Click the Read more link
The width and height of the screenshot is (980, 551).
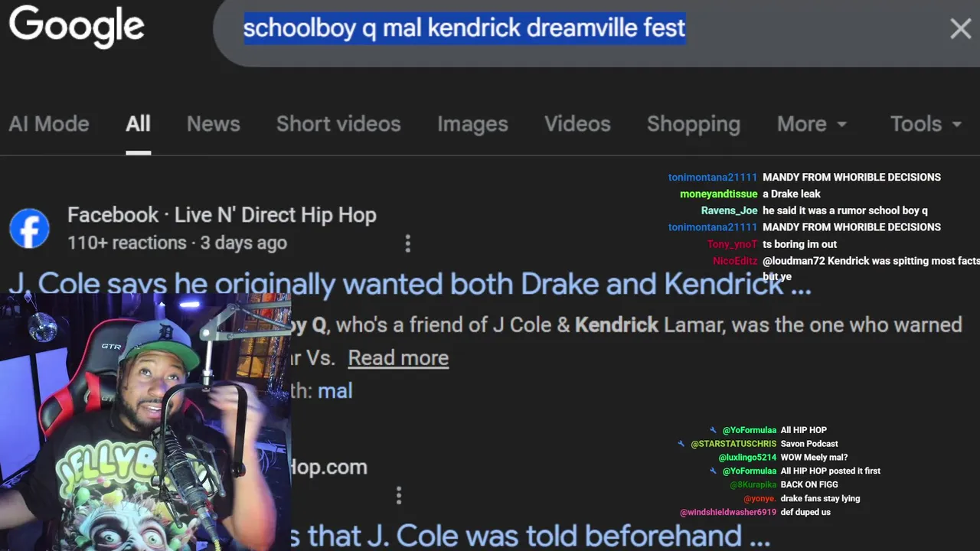point(398,358)
